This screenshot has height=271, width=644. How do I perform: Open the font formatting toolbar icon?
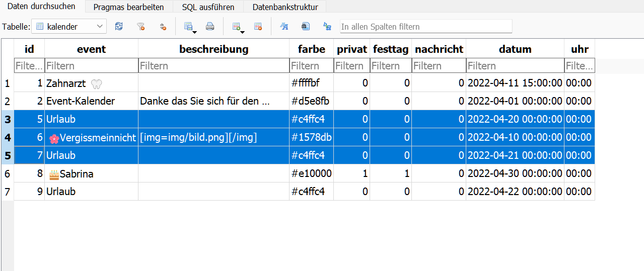pos(284,27)
